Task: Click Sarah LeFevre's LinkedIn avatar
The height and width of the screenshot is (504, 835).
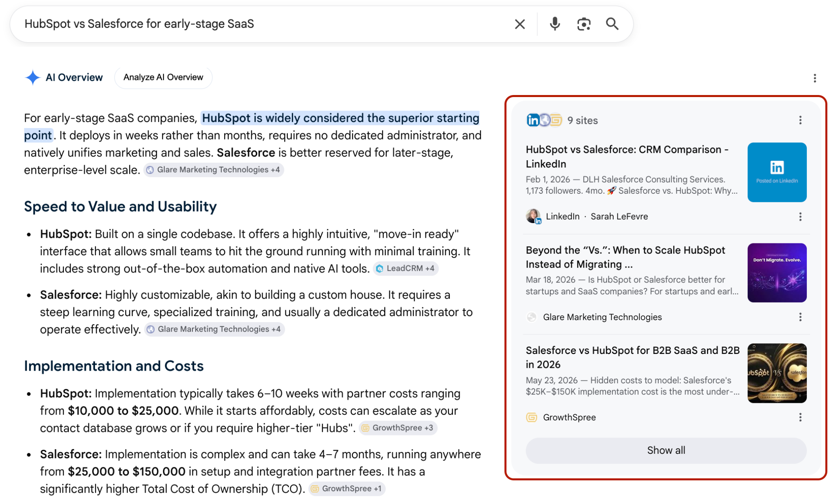Action: 533,216
